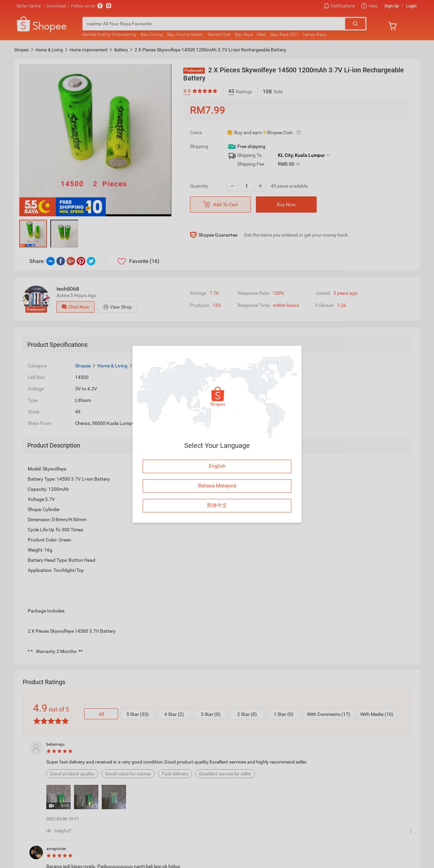Click the orange search magnifier button
The height and width of the screenshot is (868, 434).
(355, 24)
